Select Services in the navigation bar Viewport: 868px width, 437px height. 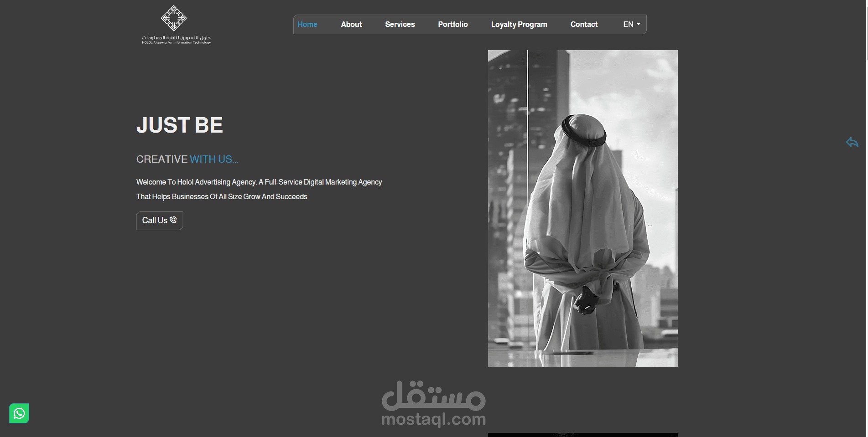(400, 24)
